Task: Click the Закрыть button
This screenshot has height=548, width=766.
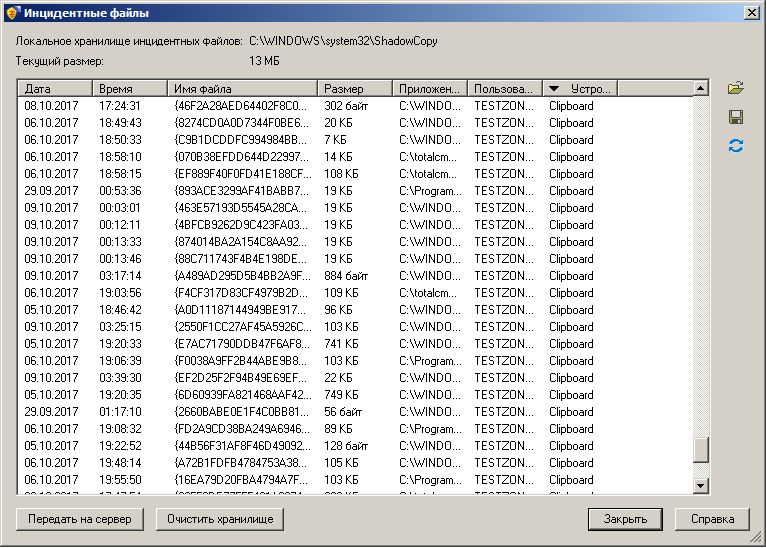Action: (625, 519)
